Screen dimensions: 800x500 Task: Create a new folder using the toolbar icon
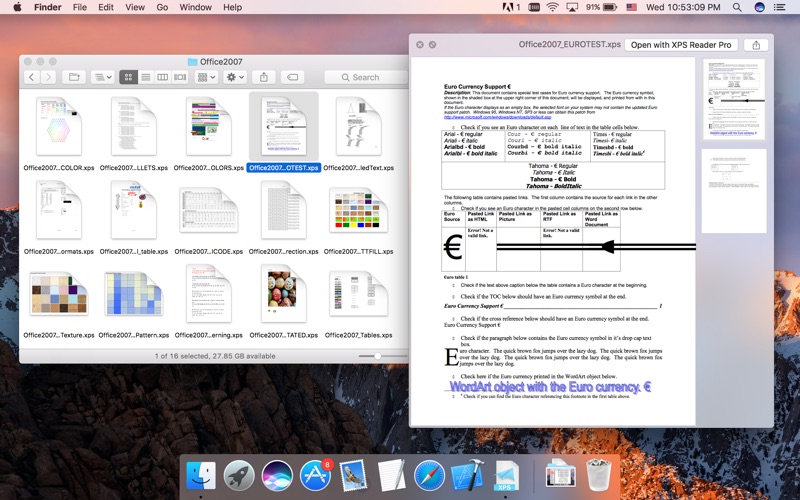click(x=73, y=77)
